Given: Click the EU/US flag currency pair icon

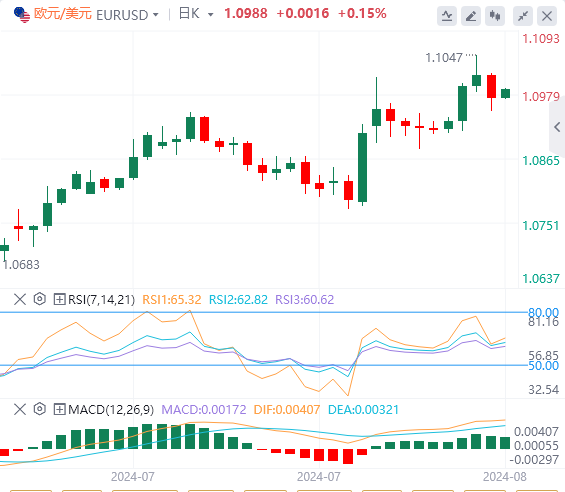Looking at the screenshot, I should [x=22, y=14].
